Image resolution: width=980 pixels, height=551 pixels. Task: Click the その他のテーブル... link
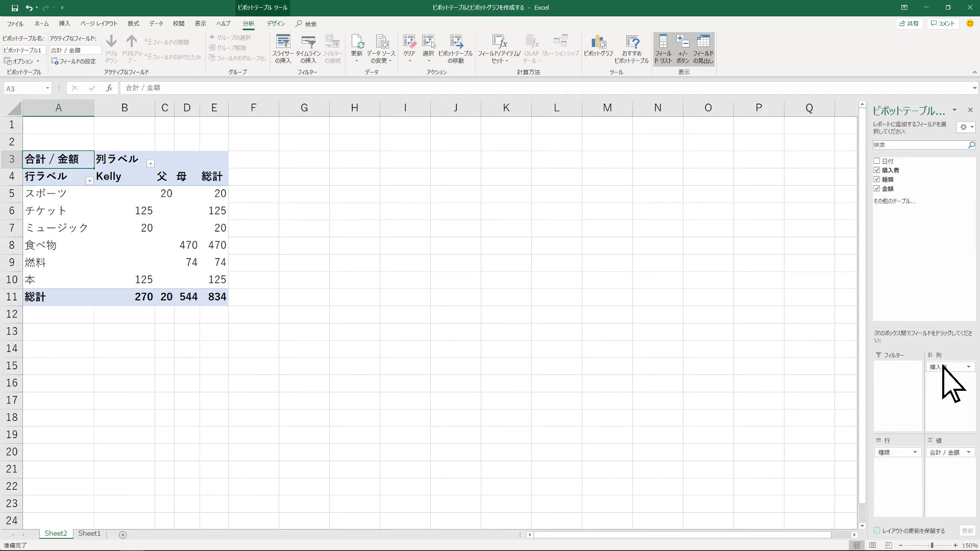click(894, 201)
